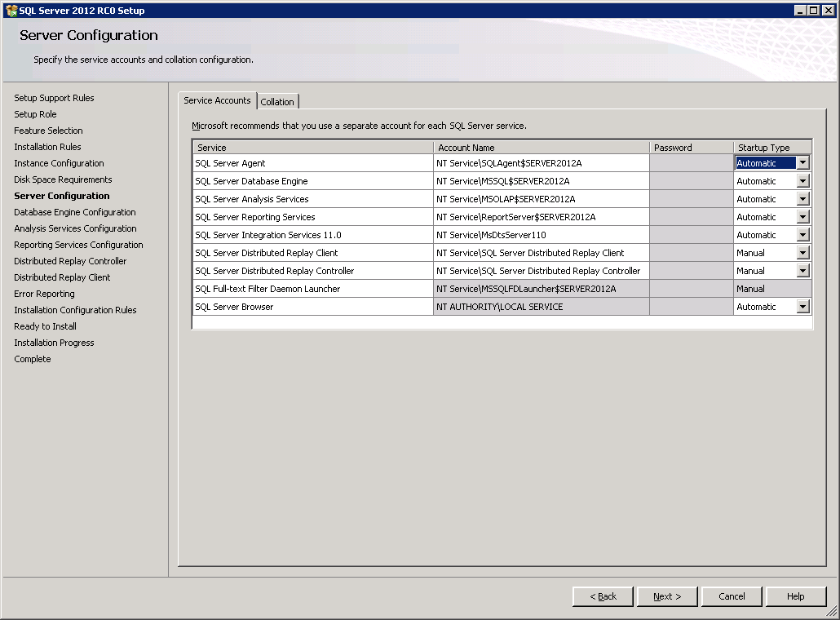
Task: Select the Service Accounts tab
Action: click(217, 100)
